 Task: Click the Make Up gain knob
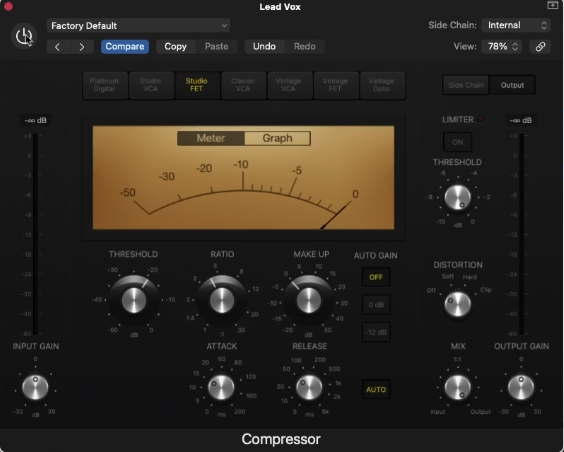[309, 300]
